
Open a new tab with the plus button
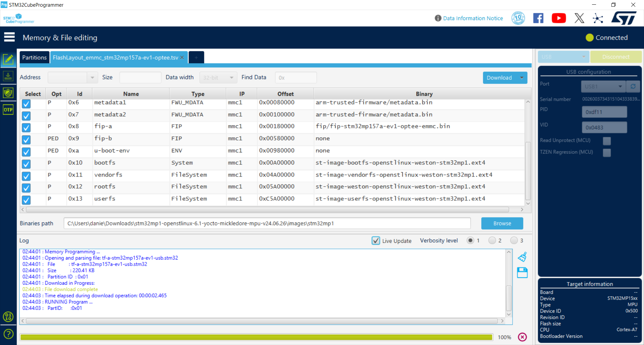point(196,57)
